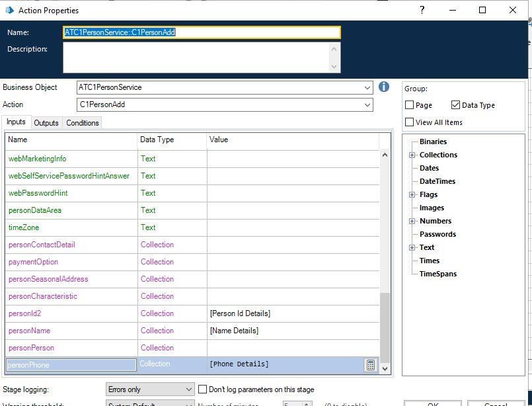Switch to the Outputs tab
Image resolution: width=532 pixels, height=406 pixels.
click(46, 123)
